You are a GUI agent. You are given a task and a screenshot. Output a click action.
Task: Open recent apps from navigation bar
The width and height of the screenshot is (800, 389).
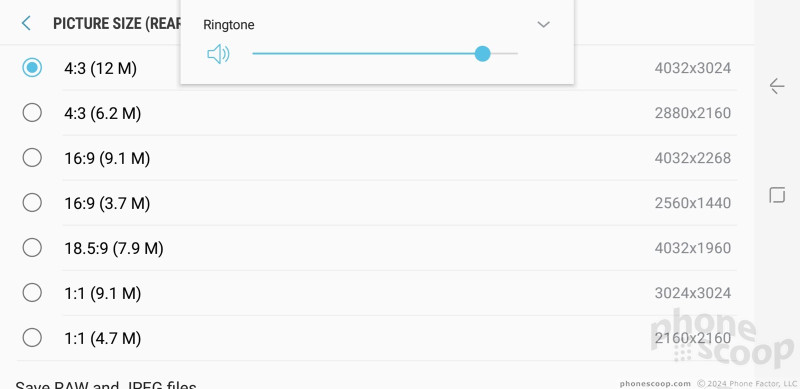pos(777,195)
